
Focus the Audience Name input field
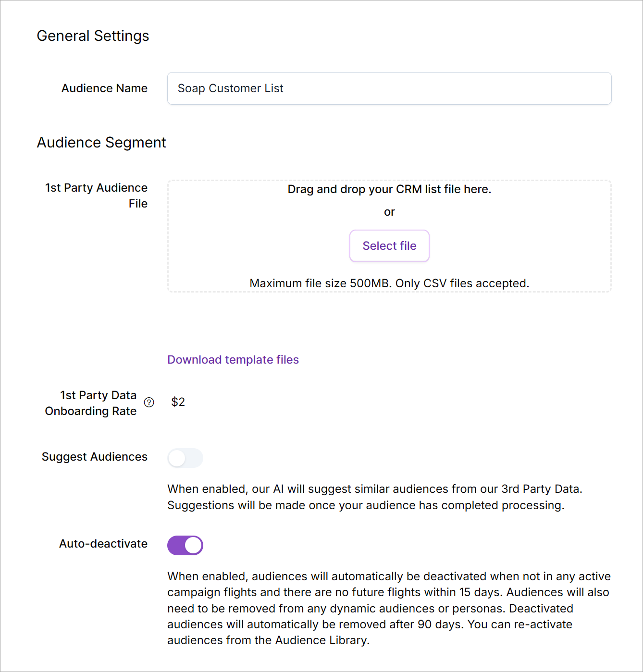pos(389,88)
